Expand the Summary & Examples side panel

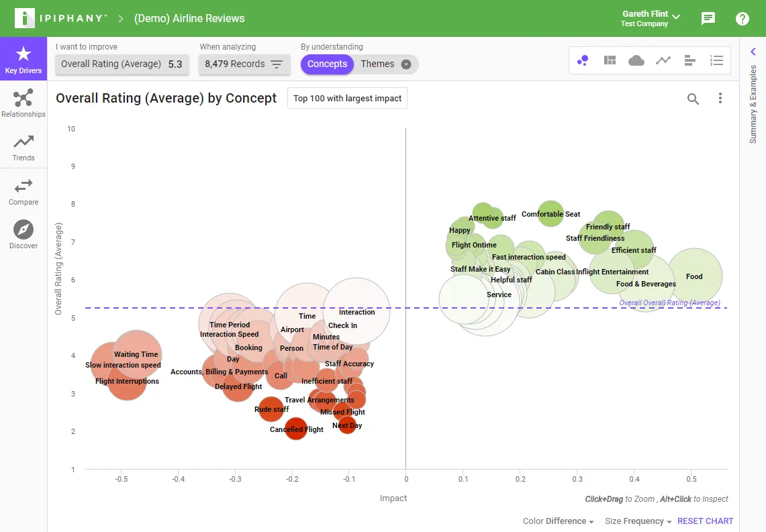[x=753, y=52]
